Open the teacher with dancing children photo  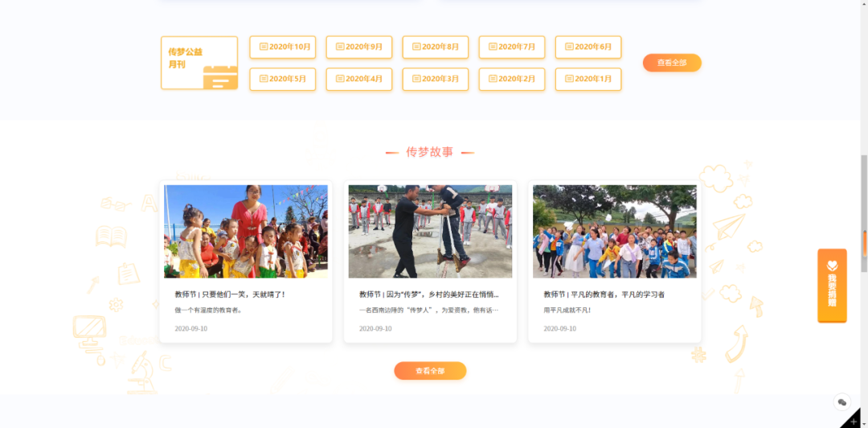pos(246,232)
